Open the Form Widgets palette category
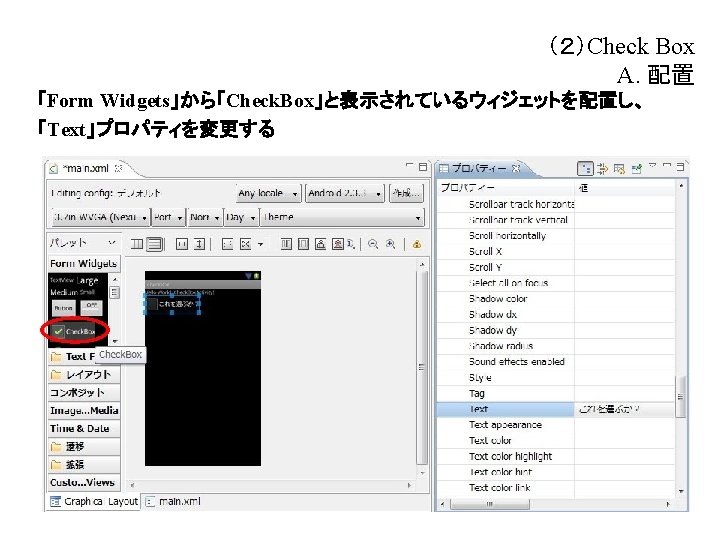 [x=84, y=263]
